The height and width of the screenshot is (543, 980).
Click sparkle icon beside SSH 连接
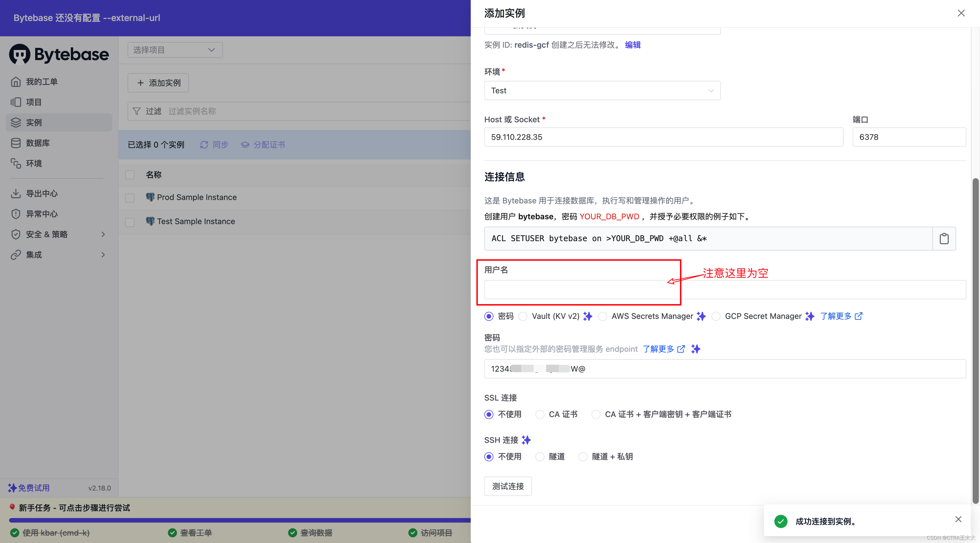pos(526,440)
